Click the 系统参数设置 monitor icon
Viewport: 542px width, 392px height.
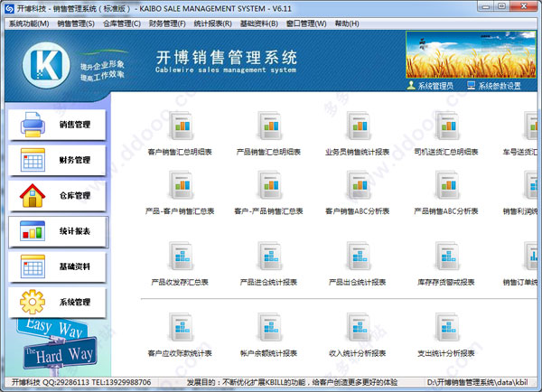(x=472, y=86)
